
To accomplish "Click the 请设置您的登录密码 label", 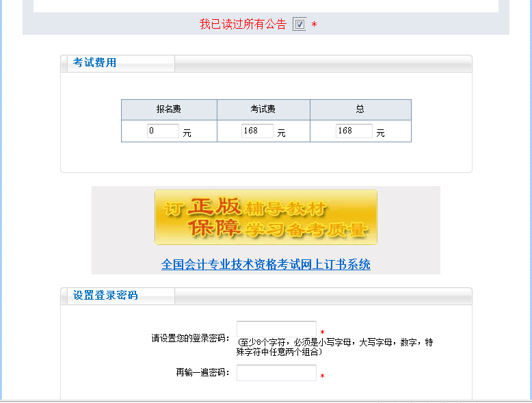I will pos(190,338).
